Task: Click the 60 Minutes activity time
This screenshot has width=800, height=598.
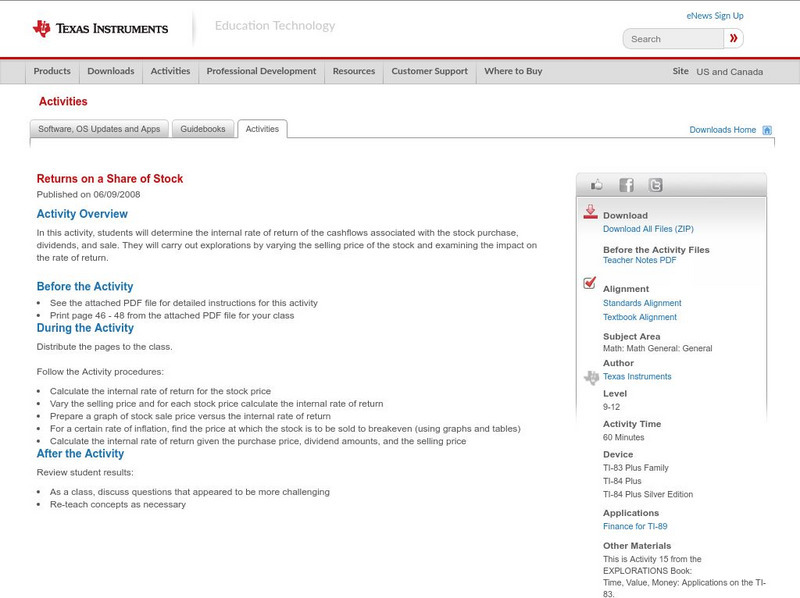Action: [623, 438]
